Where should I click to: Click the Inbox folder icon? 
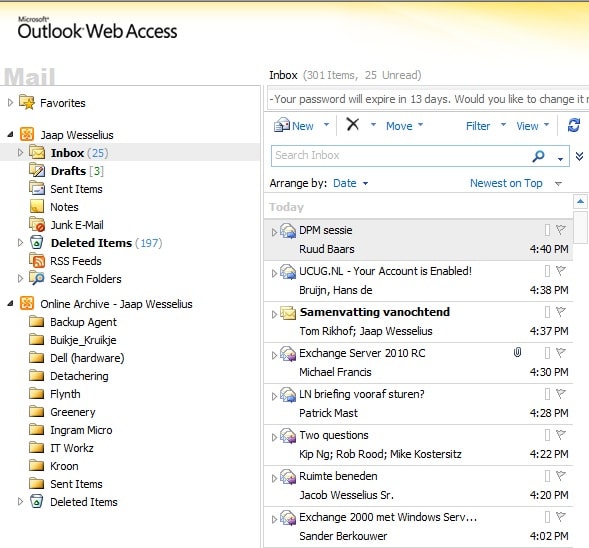[x=37, y=152]
